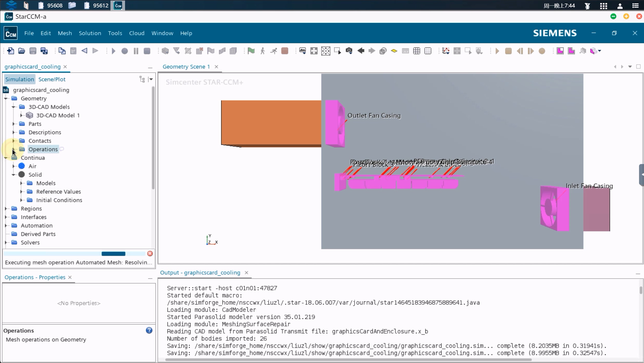Click the Output panel horizontal scrollbar
Image resolution: width=644 pixels, height=363 pixels.
[x=348, y=359]
